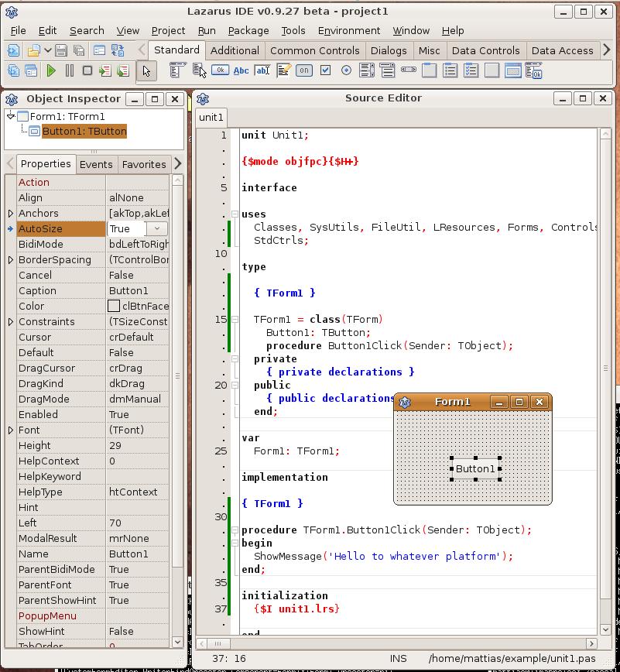
Task: Choose the TMemo component icon
Action: click(283, 70)
